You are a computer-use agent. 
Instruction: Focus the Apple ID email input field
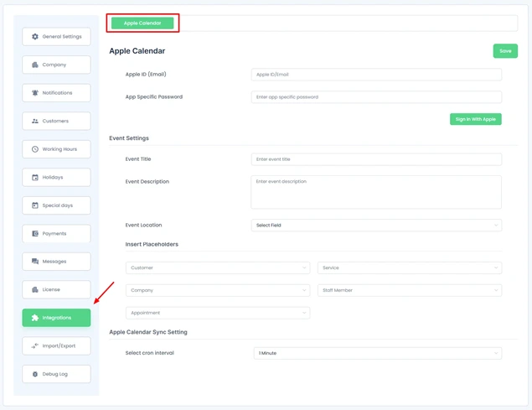(376, 75)
